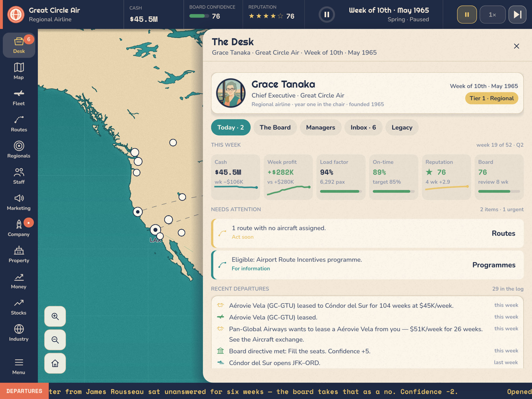Open the Staff section
The height and width of the screenshot is (399, 532).
tap(19, 176)
